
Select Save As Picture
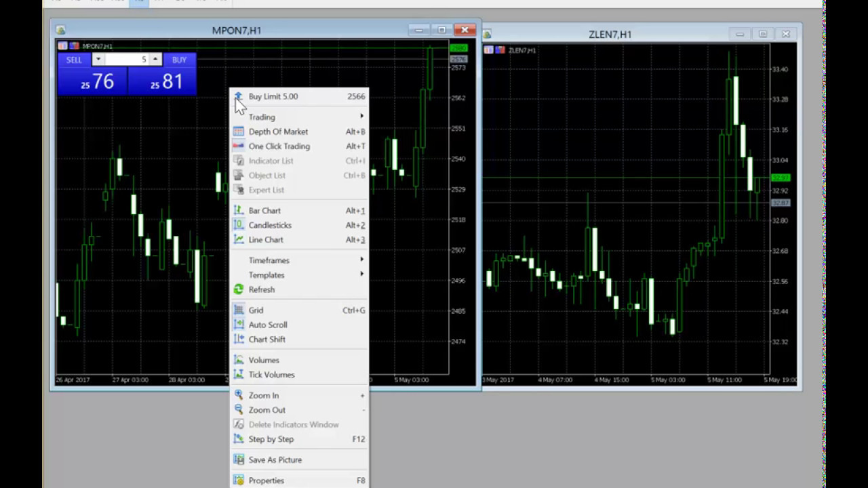[299, 460]
